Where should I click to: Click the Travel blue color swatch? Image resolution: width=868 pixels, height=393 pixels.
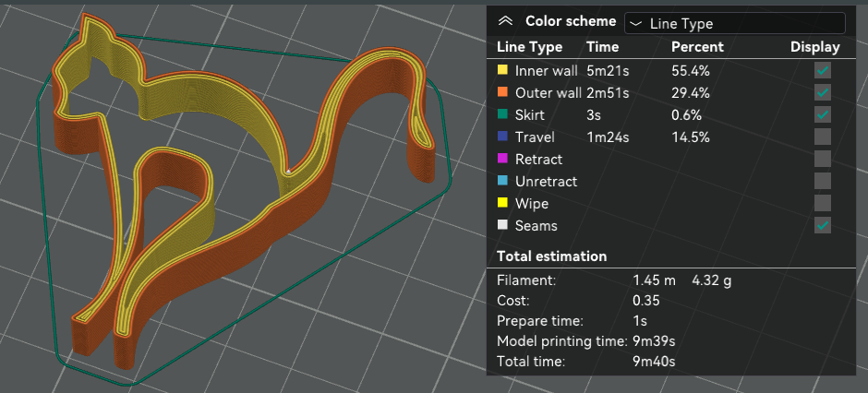click(502, 137)
